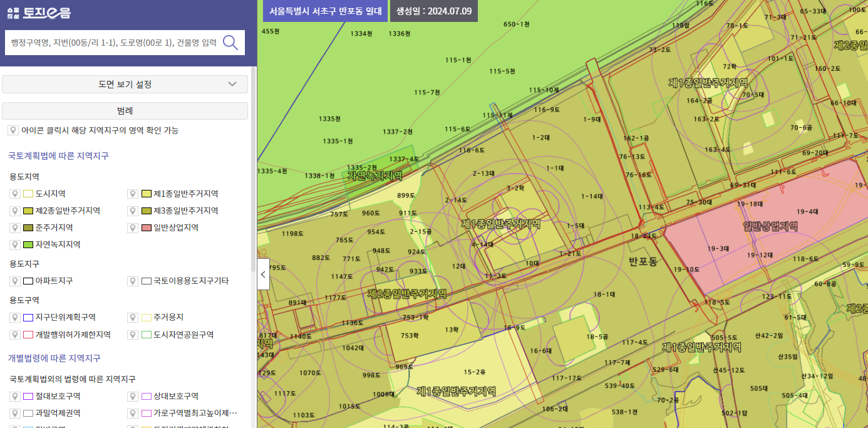Click the location pin icon for 준주거지역
The image size is (868, 428).
(14, 227)
